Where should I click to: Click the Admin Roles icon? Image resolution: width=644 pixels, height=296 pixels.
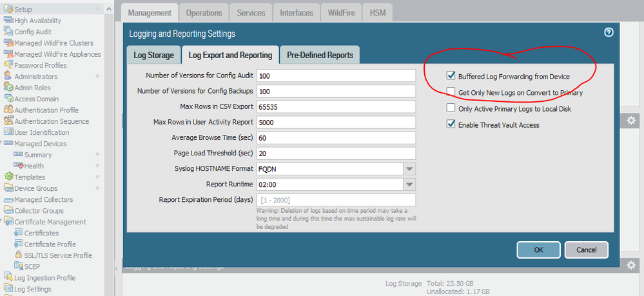pyautogui.click(x=8, y=87)
